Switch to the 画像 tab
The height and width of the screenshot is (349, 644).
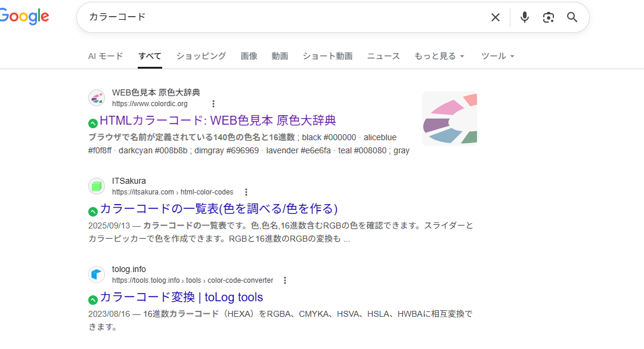pyautogui.click(x=249, y=56)
